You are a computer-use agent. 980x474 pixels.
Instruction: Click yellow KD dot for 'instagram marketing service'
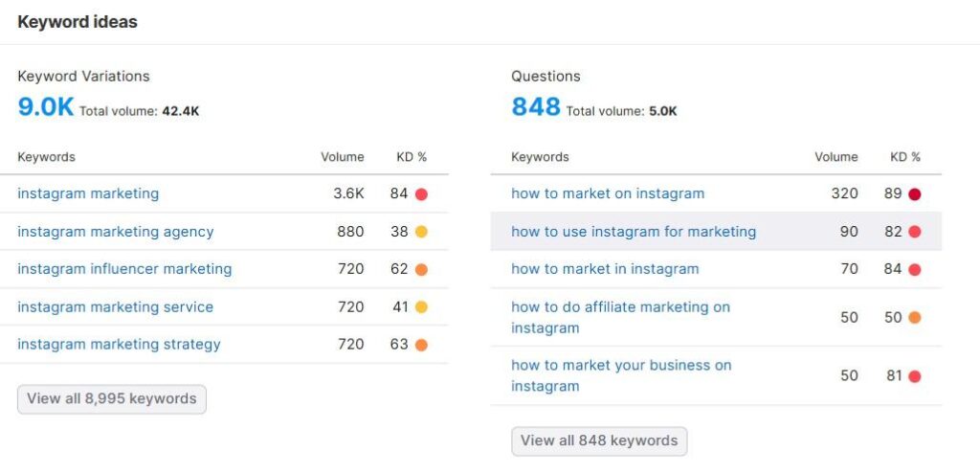(x=421, y=307)
